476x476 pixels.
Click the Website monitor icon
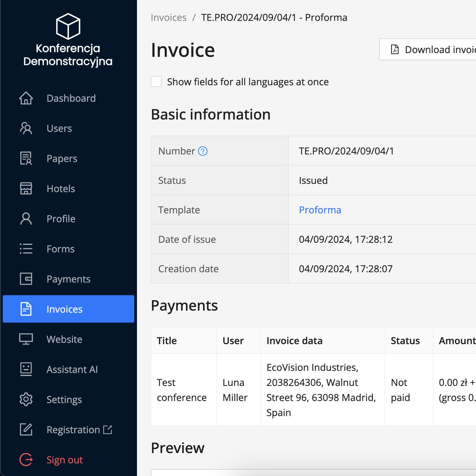click(26, 339)
